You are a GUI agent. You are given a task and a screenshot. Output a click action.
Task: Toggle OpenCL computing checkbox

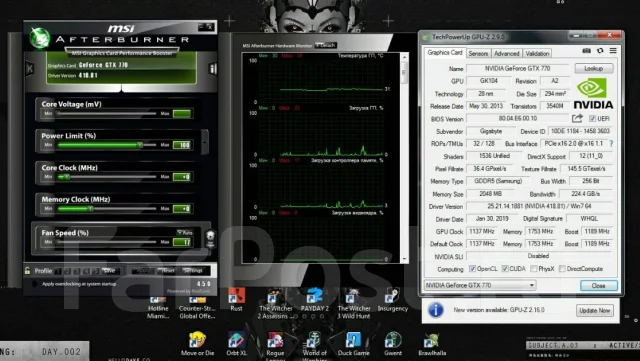pos(472,269)
